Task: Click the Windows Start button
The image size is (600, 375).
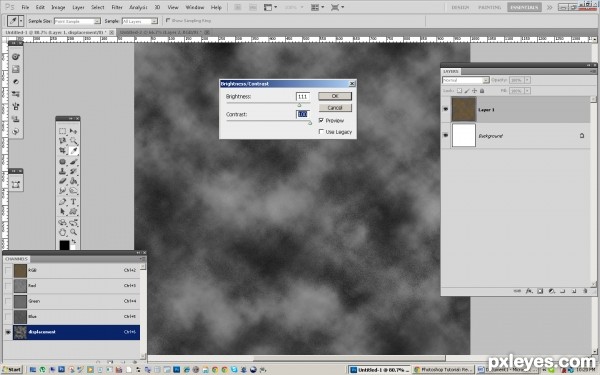Action: pos(13,370)
